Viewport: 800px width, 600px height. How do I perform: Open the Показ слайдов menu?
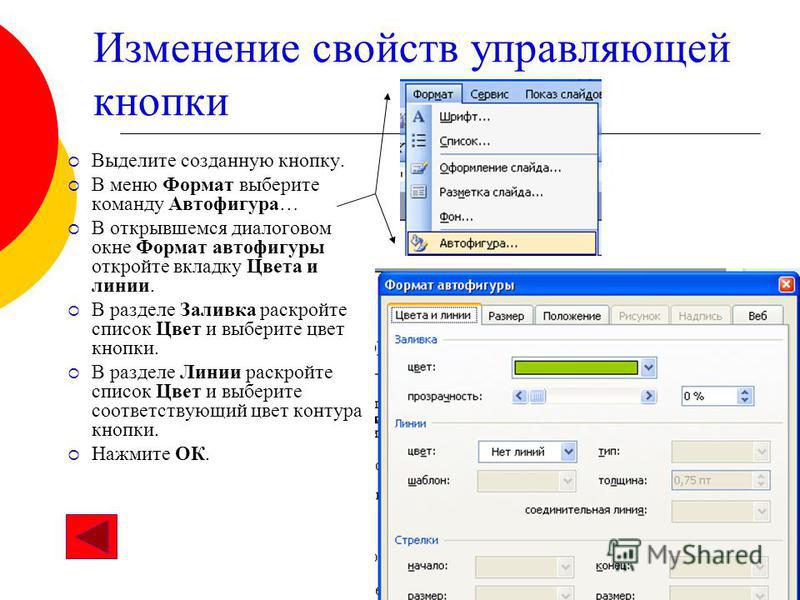click(563, 94)
